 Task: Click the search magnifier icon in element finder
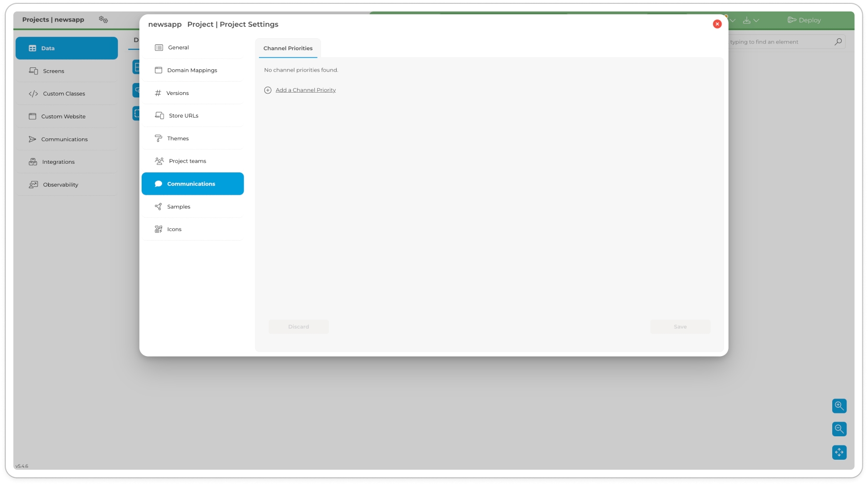coord(838,42)
